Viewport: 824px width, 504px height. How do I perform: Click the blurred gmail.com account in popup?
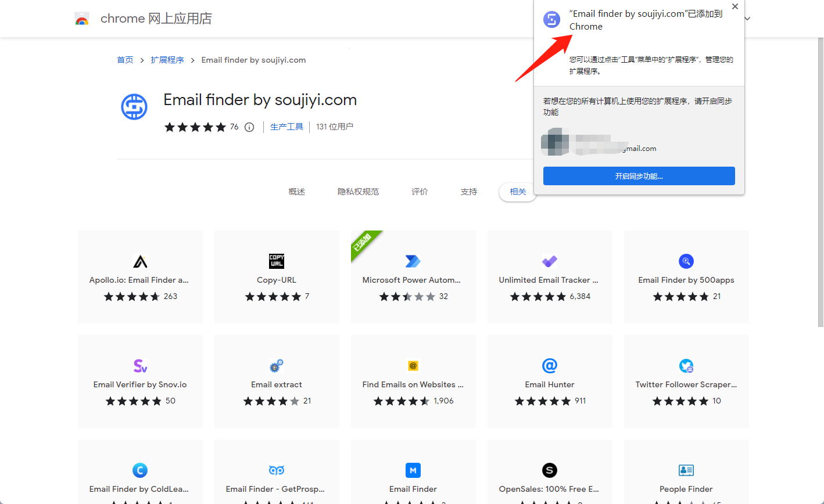[x=599, y=142]
